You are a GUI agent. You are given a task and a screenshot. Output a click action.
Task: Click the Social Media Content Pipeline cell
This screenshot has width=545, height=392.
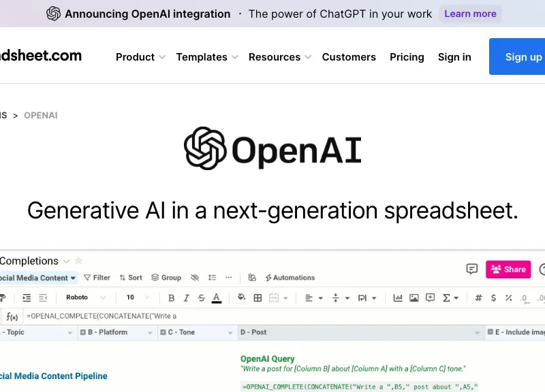point(54,376)
